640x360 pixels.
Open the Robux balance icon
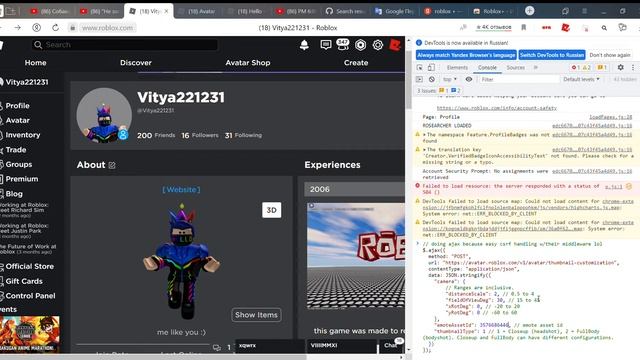click(360, 45)
